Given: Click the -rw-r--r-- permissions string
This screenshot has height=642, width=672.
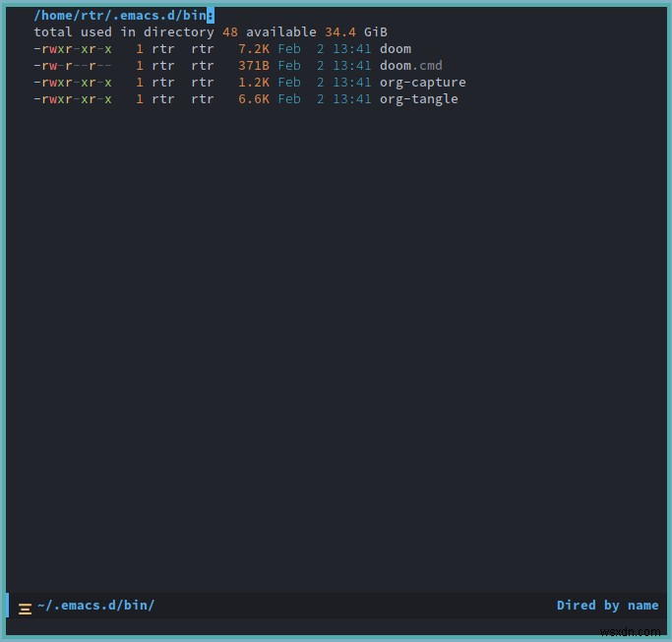Looking at the screenshot, I should point(73,66).
